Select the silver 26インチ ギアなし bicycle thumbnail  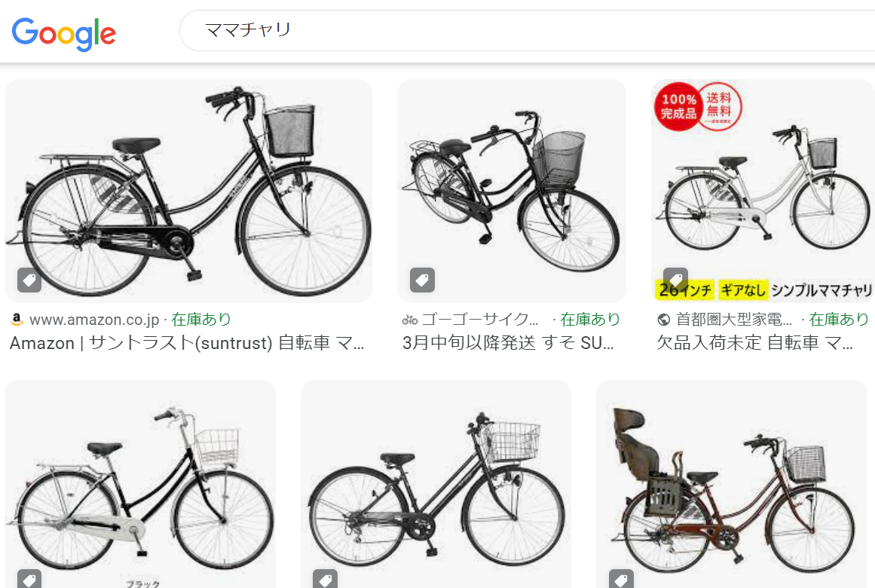pos(763,191)
